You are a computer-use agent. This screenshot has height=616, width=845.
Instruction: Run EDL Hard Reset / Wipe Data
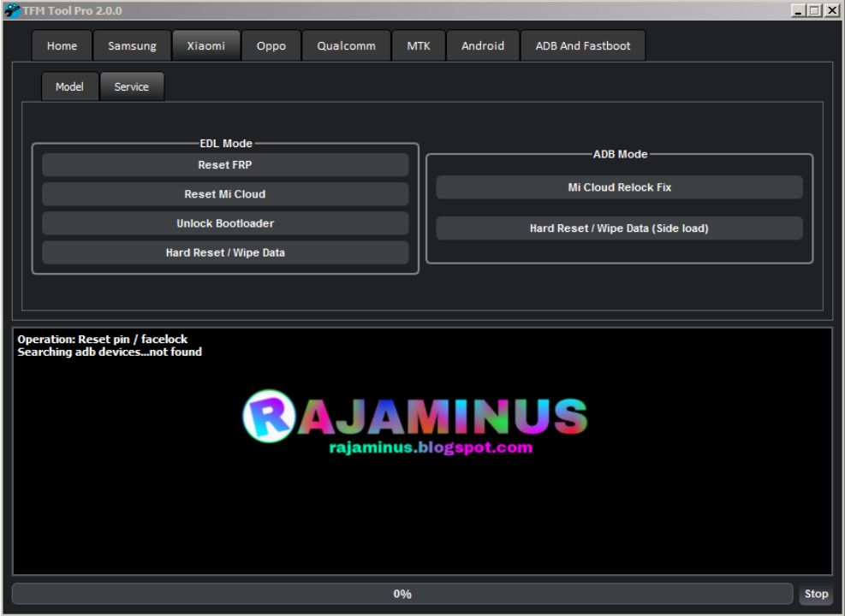(x=225, y=252)
